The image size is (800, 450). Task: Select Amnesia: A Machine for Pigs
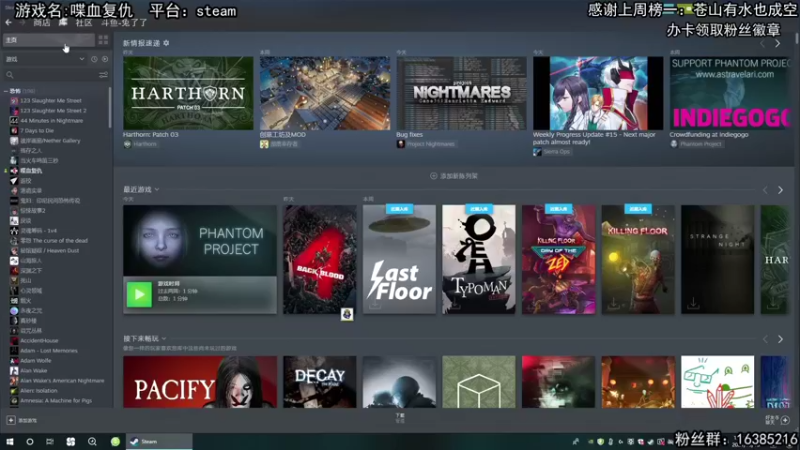[x=56, y=401]
